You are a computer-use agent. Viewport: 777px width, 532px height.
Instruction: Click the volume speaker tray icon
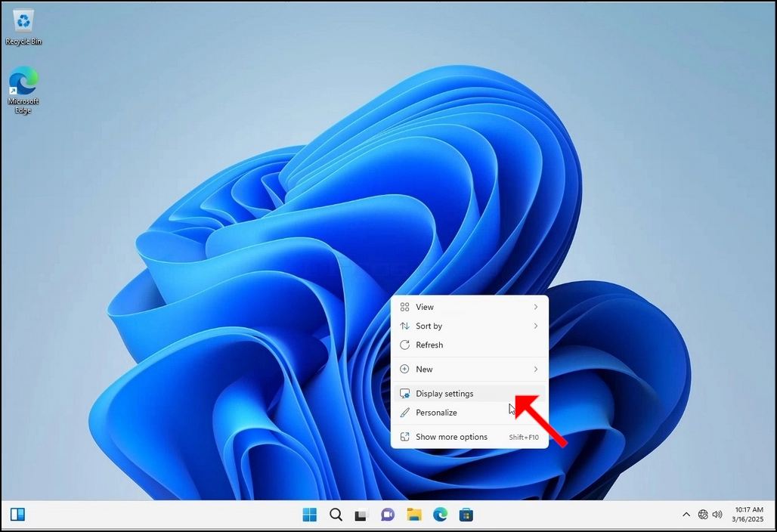point(717,514)
